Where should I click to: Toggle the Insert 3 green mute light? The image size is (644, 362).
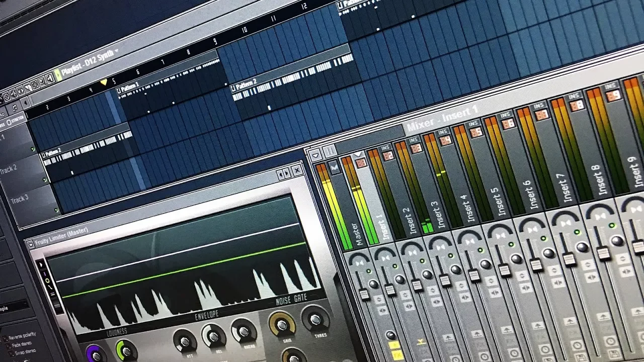(450, 255)
